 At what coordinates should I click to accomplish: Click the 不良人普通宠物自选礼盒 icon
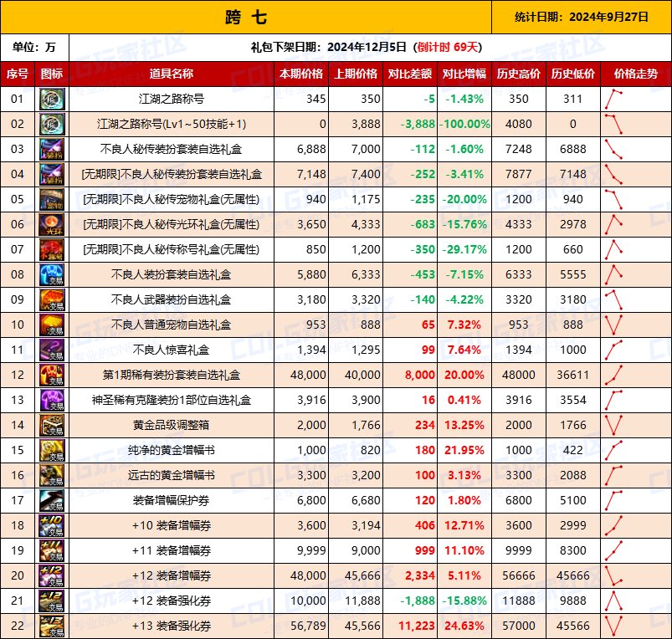pos(52,325)
